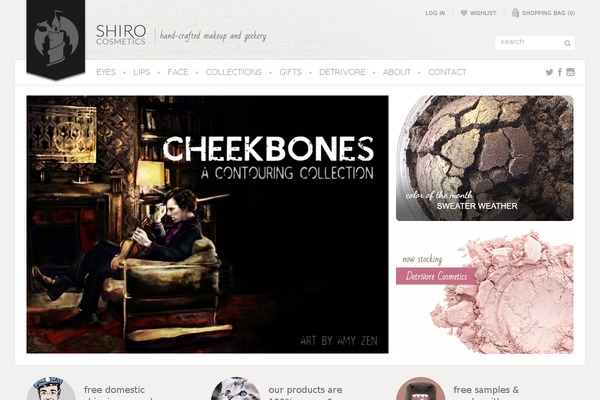Go to the DETRIVORE menu item

pos(342,72)
